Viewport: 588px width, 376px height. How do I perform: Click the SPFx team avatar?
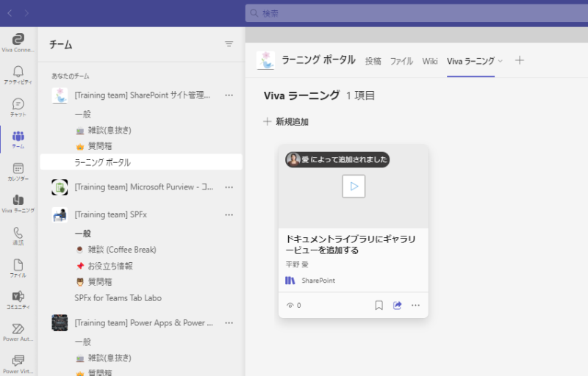pos(60,214)
